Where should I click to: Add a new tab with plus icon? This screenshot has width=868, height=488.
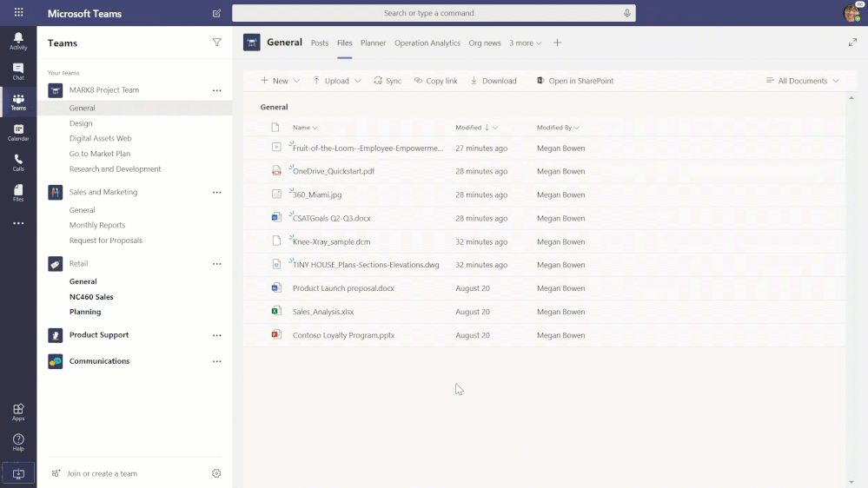[x=558, y=43]
